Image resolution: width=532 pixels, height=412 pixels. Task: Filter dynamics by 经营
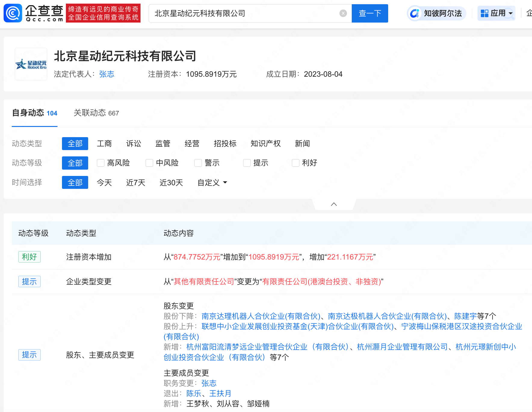pos(192,143)
